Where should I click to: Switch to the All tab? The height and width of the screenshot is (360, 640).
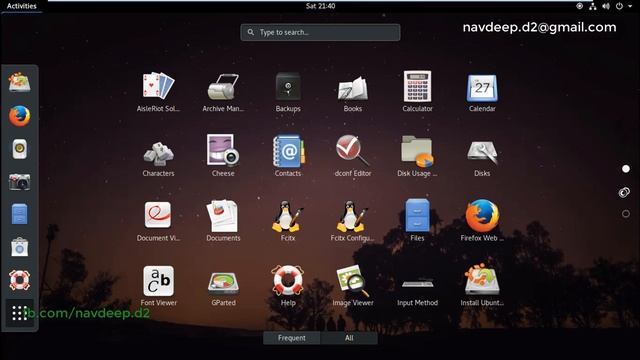[349, 338]
